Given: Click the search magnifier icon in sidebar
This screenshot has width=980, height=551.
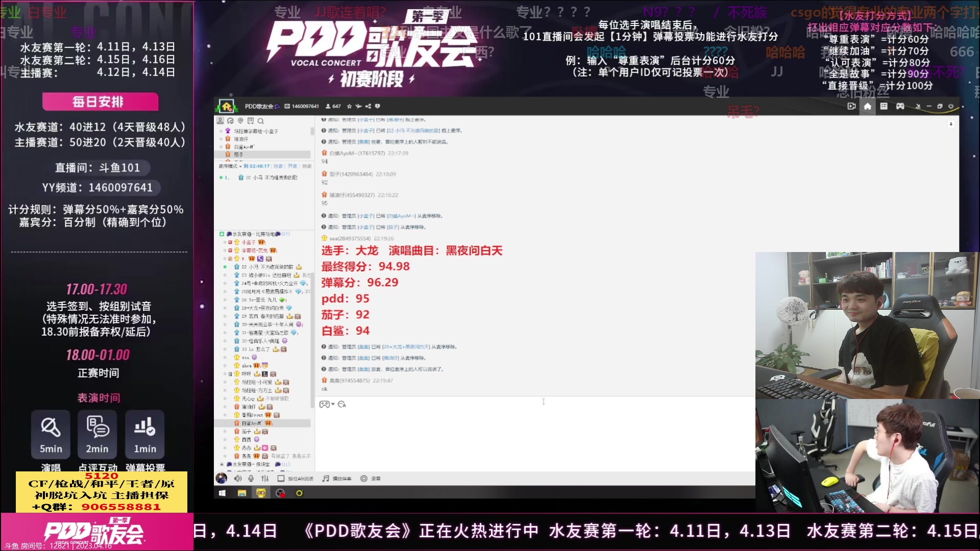Looking at the screenshot, I should click(x=261, y=121).
